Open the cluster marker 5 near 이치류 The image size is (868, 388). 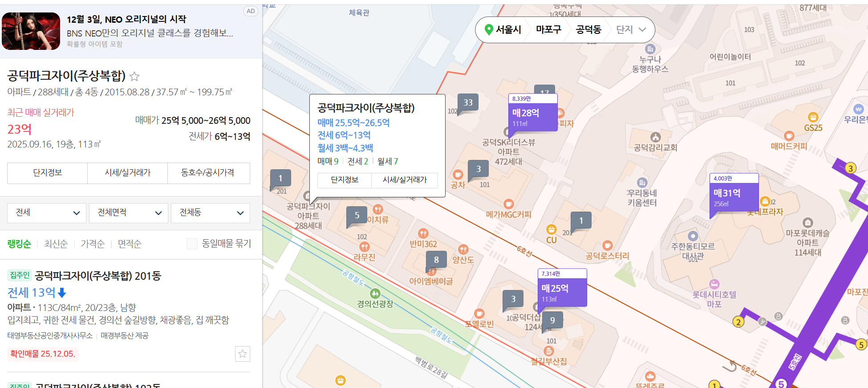357,215
